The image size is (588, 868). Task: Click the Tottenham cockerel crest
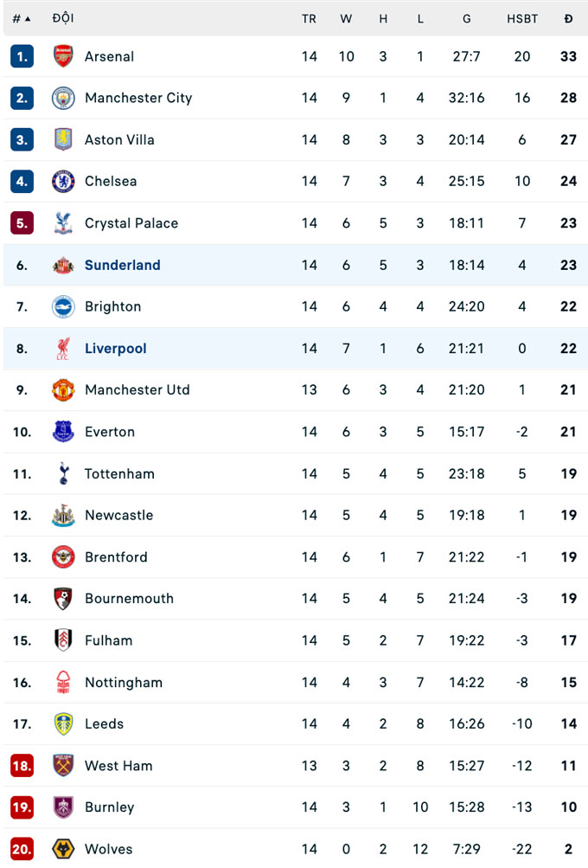(62, 473)
